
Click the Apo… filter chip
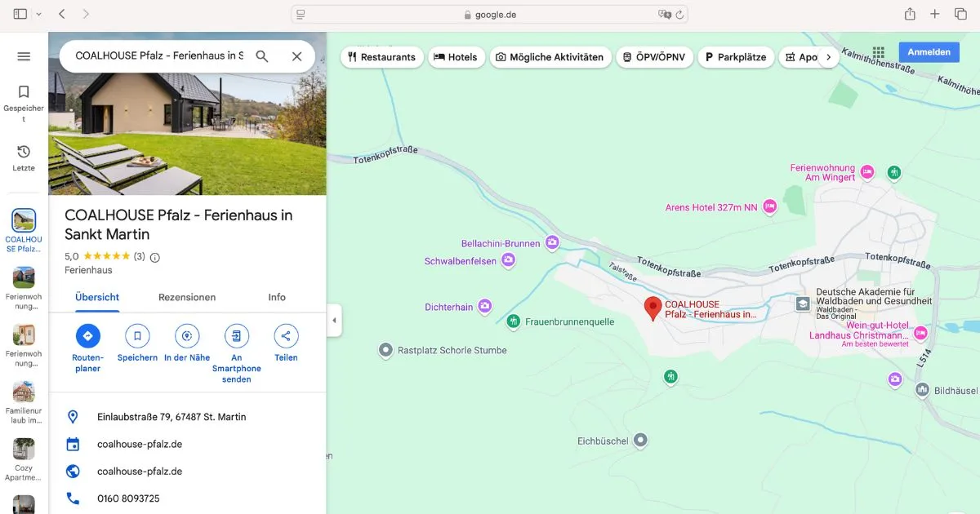click(x=802, y=57)
